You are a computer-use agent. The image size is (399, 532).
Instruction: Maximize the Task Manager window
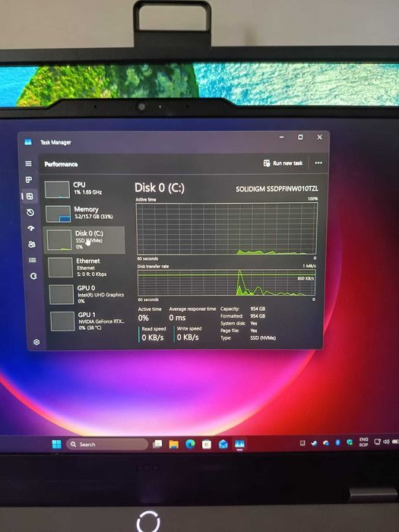coord(300,137)
